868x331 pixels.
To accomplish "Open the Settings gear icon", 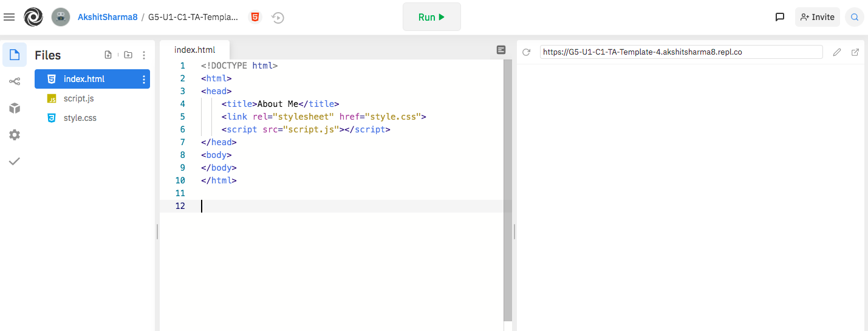I will 15,135.
